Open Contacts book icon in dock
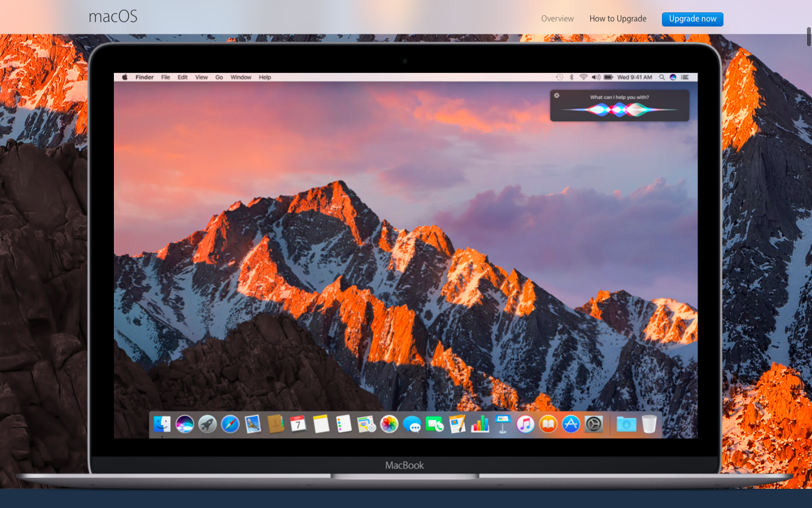Viewport: 812px width, 508px height. (276, 424)
